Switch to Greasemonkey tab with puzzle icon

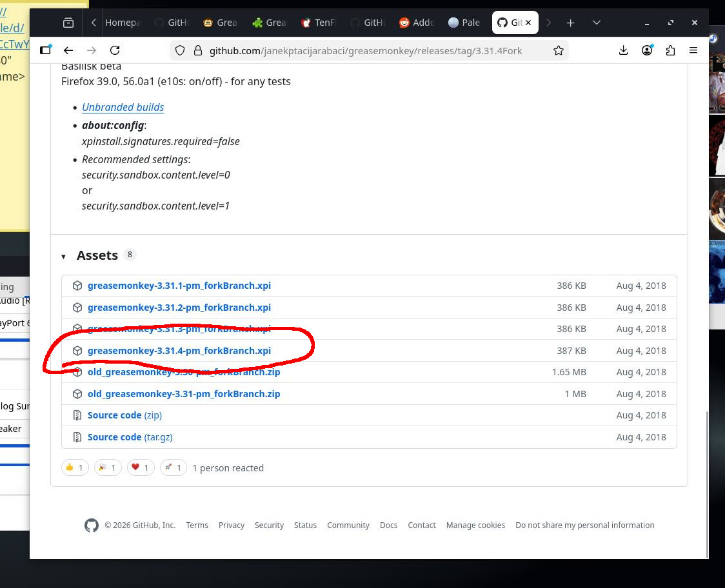270,23
